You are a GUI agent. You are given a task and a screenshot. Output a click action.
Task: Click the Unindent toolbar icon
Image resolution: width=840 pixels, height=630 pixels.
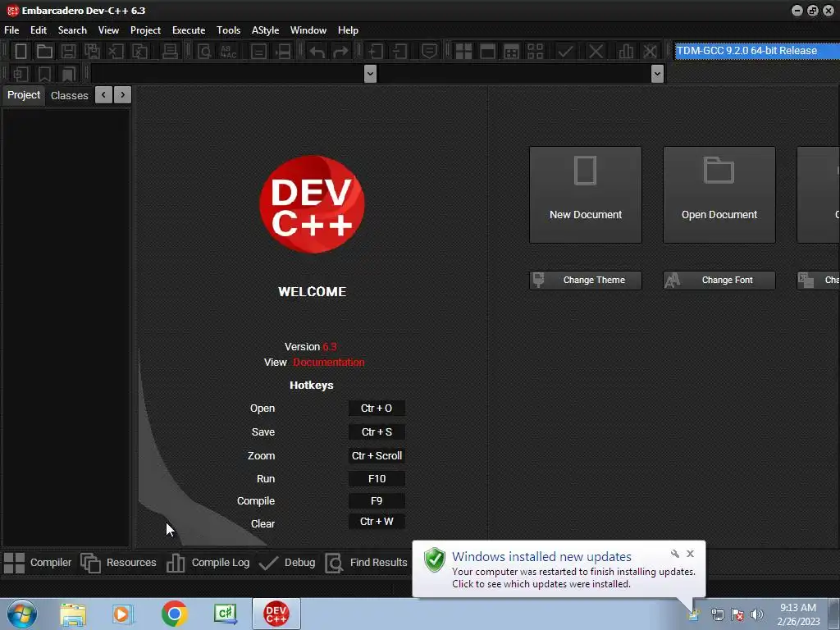point(399,52)
